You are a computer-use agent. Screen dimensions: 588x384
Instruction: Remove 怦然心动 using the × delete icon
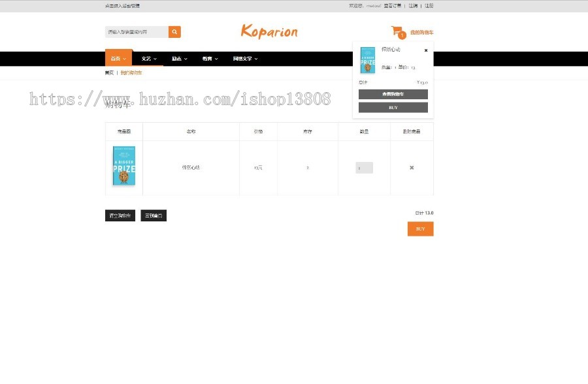point(412,167)
